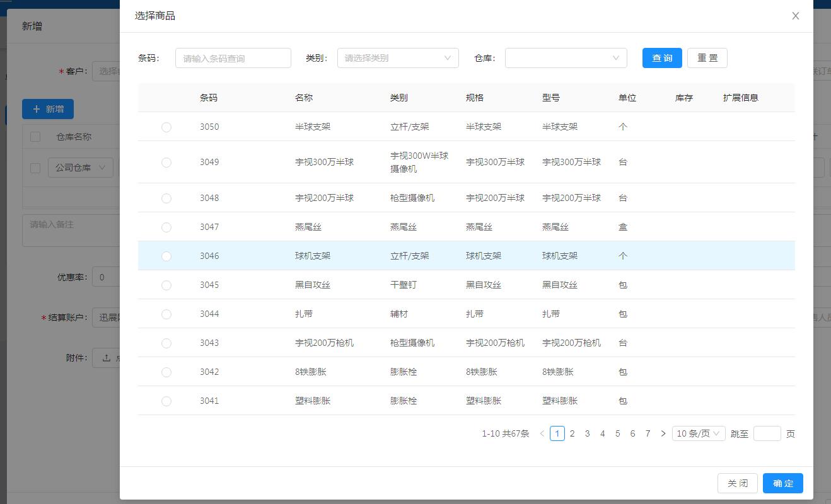Click the 查询 search button
Image resolution: width=831 pixels, height=504 pixels.
pos(662,58)
